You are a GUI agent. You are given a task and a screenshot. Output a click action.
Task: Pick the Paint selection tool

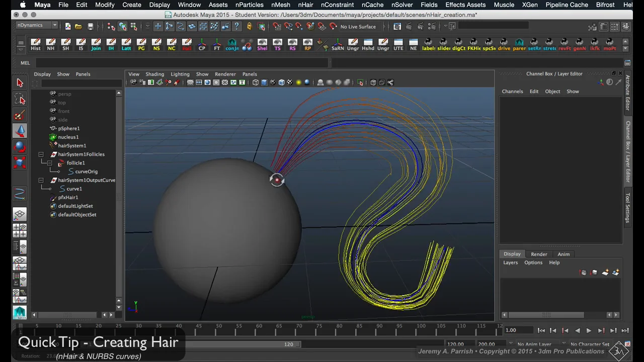(x=20, y=116)
